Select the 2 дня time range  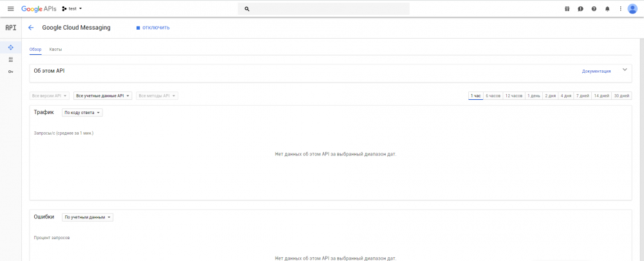(551, 96)
